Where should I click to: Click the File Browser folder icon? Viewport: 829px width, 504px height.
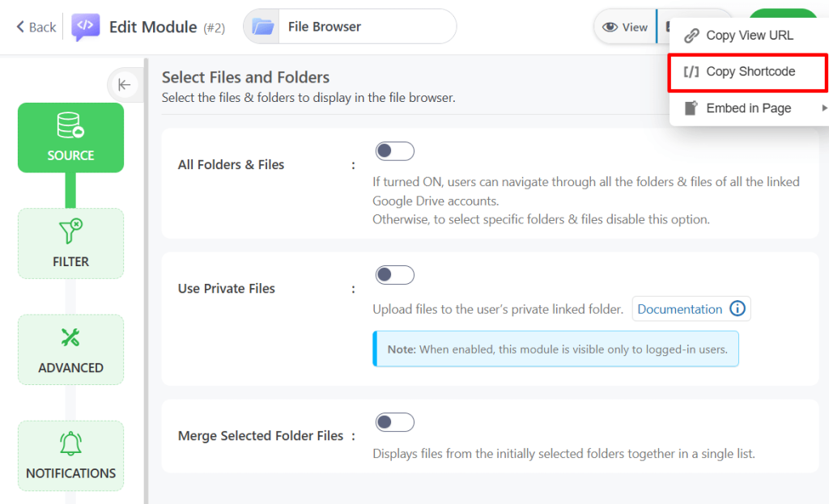262,27
